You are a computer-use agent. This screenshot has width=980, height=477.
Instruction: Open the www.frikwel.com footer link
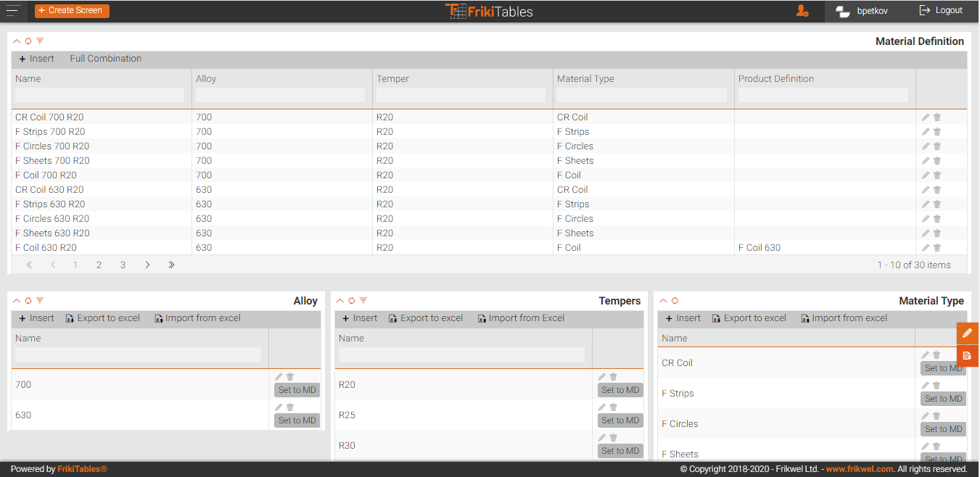click(x=860, y=469)
